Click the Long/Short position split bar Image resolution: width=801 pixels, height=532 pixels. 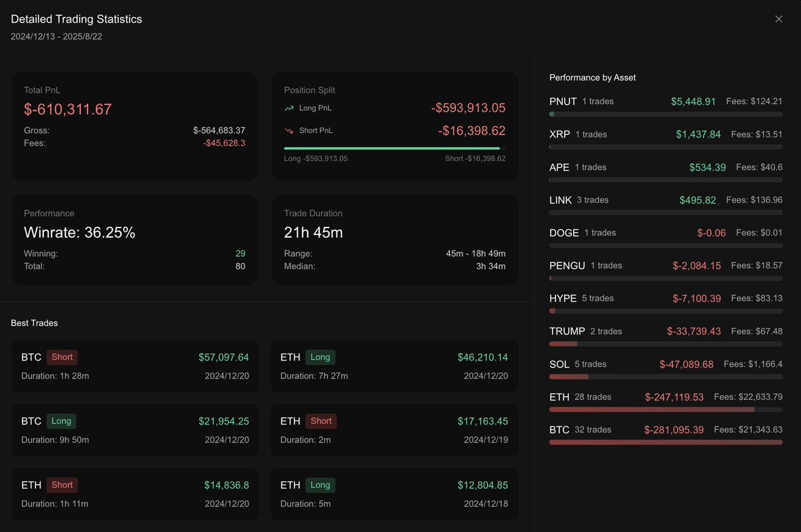point(394,148)
